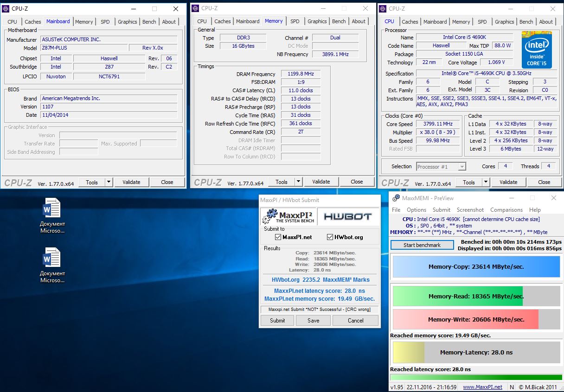This screenshot has height=392, width=564.
Task: Click the N status box in MaxxMEM
Action: [512, 387]
